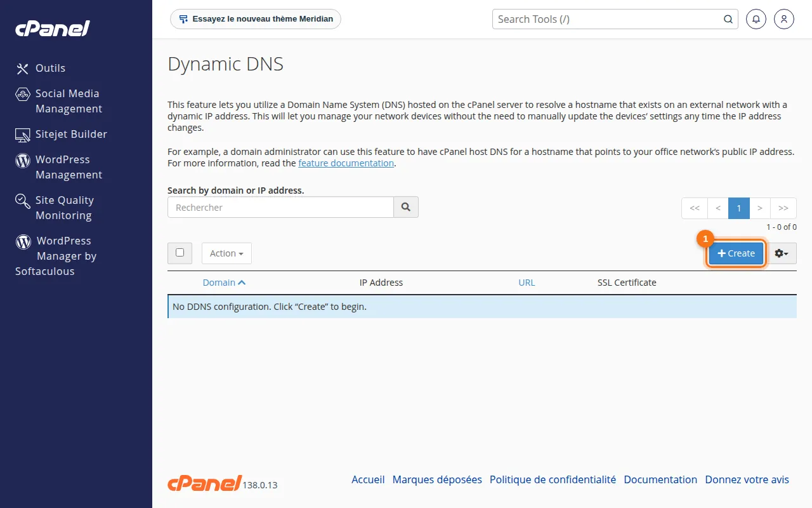Click the IP Address column header
Screen dimensions: 812x508
point(381,283)
